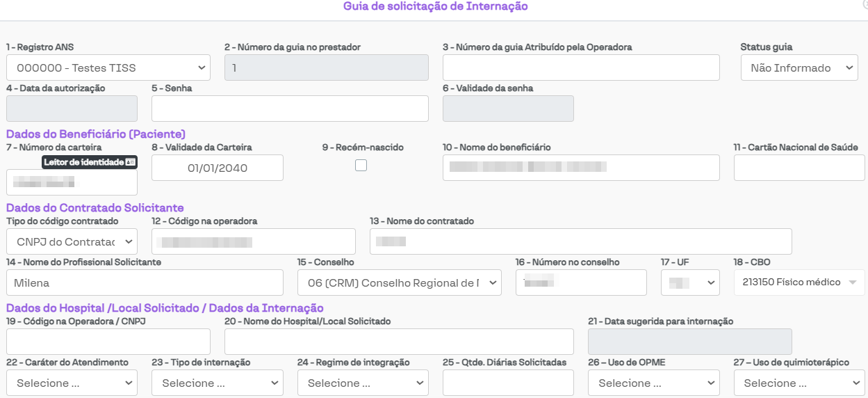The image size is (868, 398).
Task: Expand the Status guia dropdown
Action: pyautogui.click(x=799, y=67)
